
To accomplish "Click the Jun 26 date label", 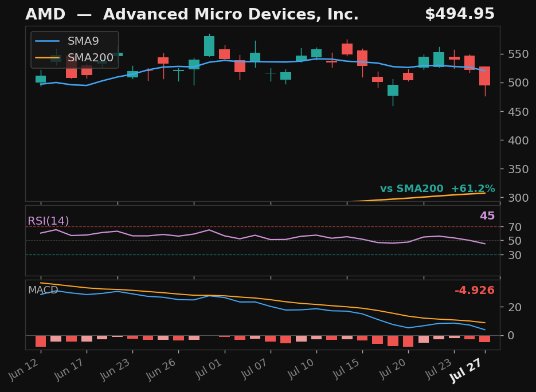I will (x=161, y=369).
